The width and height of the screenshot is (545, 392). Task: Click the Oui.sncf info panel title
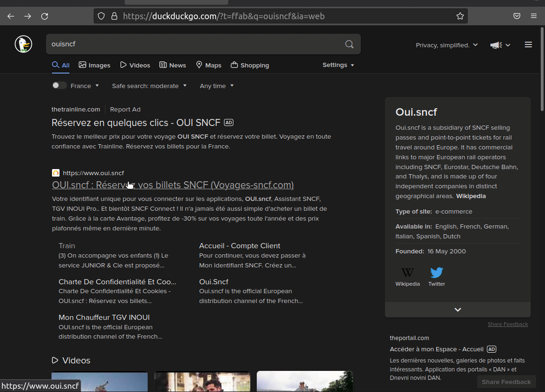click(416, 112)
